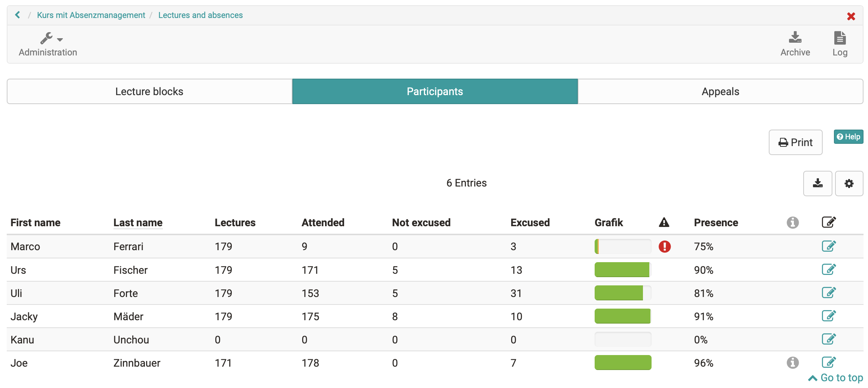Viewport: 868px width, 388px height.
Task: Click the red warning icon for Marco Ferrari
Action: [664, 246]
